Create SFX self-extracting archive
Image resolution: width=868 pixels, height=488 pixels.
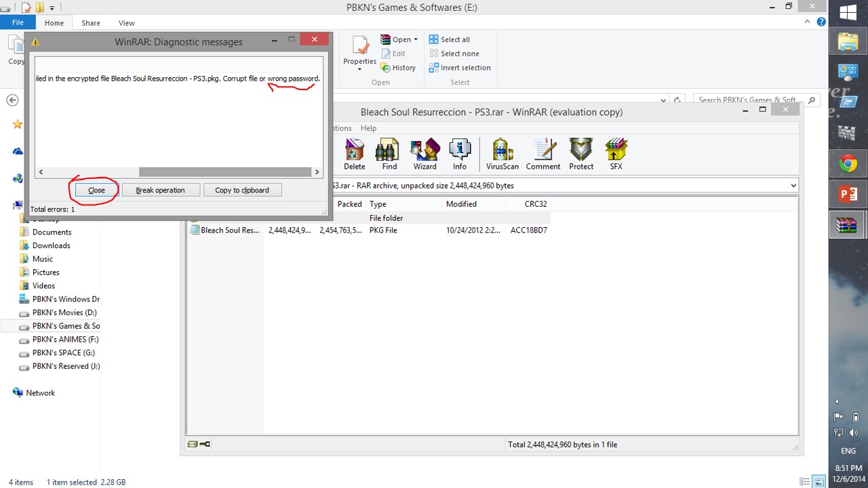click(x=616, y=155)
